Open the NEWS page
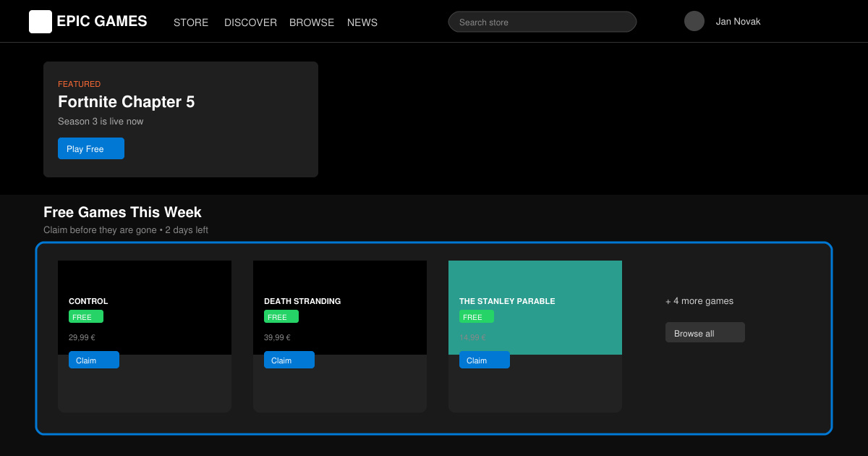Image resolution: width=868 pixels, height=456 pixels. pos(362,22)
